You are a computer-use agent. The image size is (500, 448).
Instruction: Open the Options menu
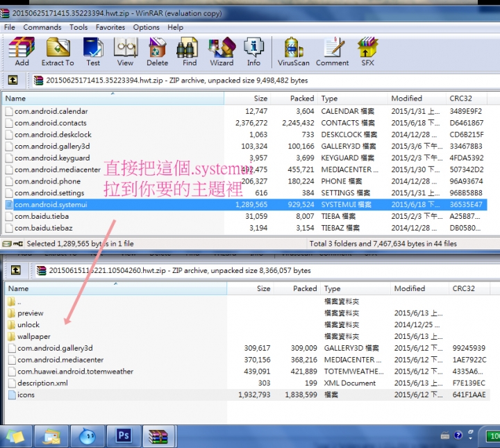[146, 27]
